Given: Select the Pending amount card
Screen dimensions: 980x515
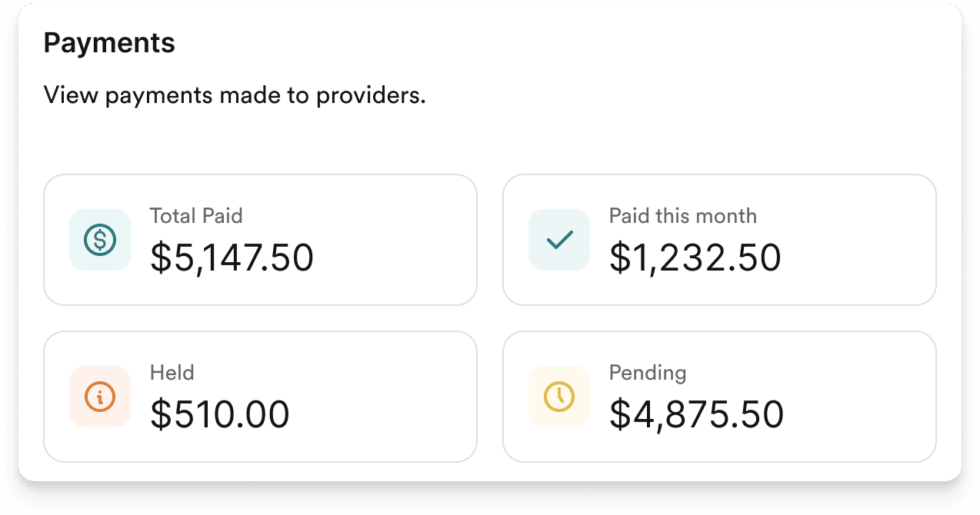Looking at the screenshot, I should click(719, 397).
